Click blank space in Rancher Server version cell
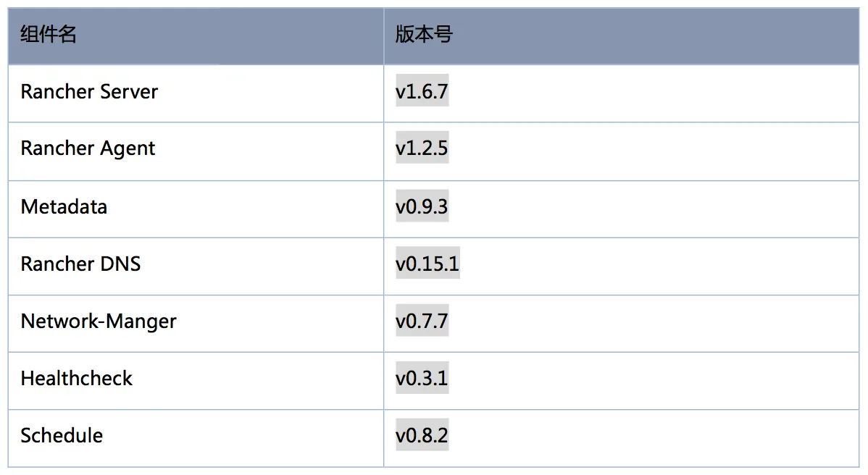This screenshot has height=475, width=868. coord(654,93)
